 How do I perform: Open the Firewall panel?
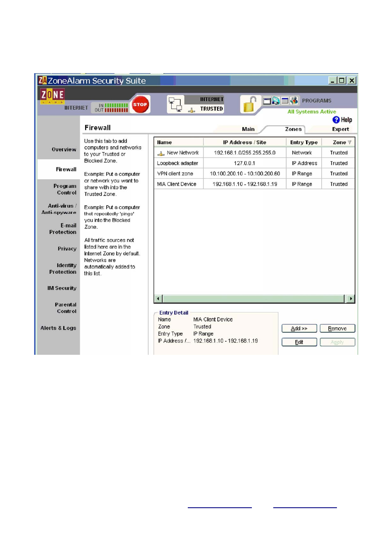point(66,169)
